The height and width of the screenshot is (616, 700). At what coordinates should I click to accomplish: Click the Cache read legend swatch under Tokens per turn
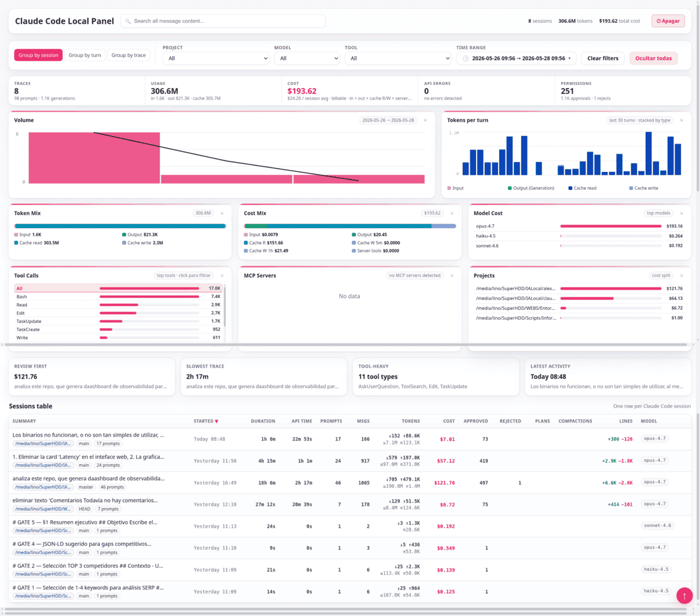570,188
